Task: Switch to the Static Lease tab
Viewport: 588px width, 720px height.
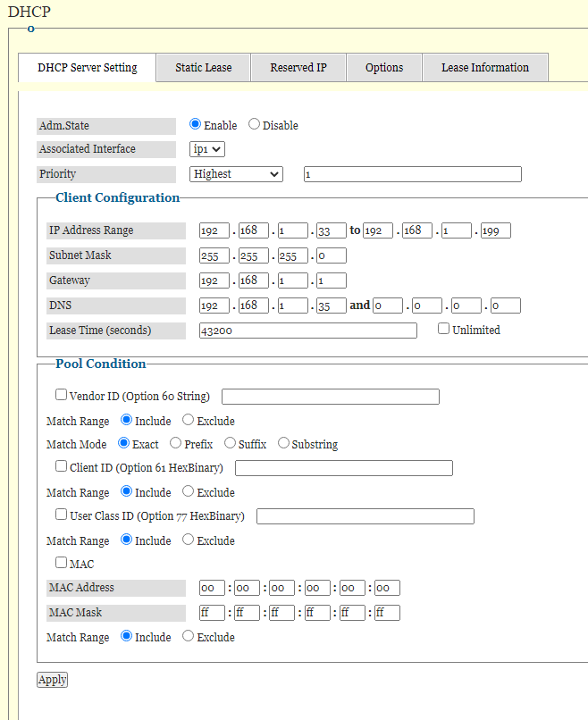Action: click(204, 68)
